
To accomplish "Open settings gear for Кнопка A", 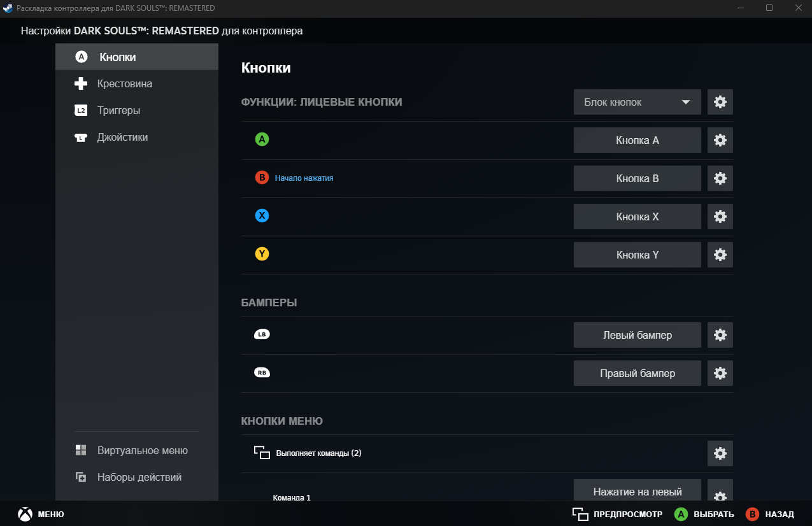I will click(x=720, y=140).
